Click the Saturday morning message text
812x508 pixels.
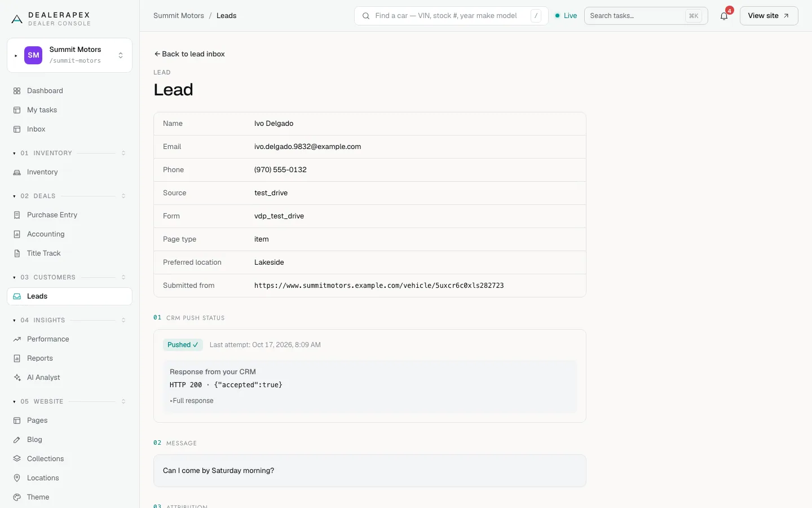(x=218, y=471)
